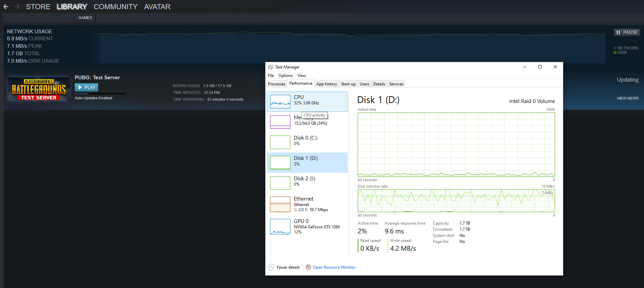
Task: Close the Task Manager window
Action: point(555,67)
